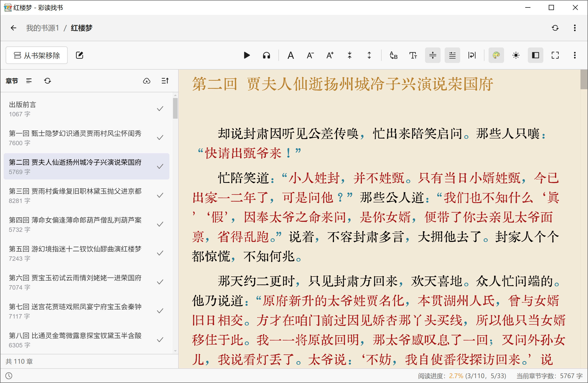Viewport: 588px width, 383px height.
Task: Click the checkmark for 第三回
Action: click(x=160, y=195)
